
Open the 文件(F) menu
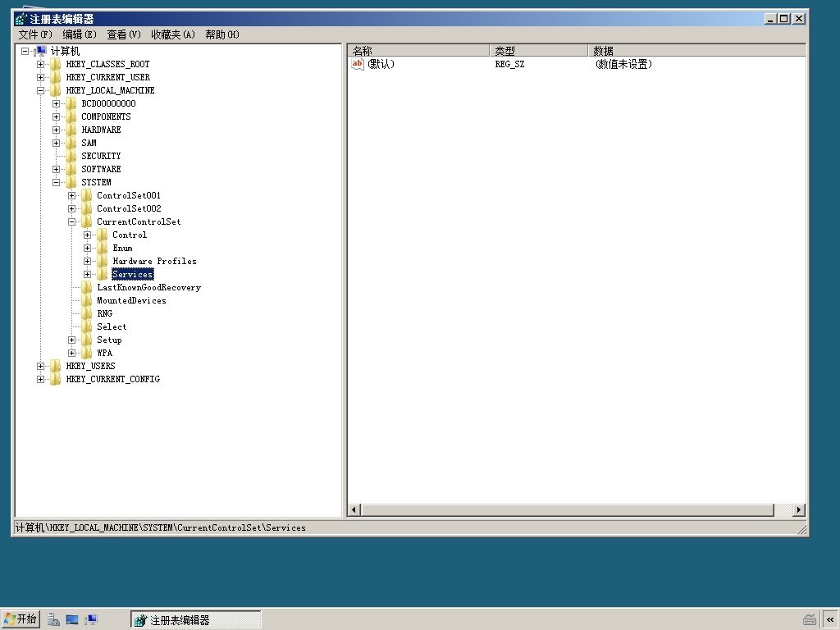pos(35,34)
